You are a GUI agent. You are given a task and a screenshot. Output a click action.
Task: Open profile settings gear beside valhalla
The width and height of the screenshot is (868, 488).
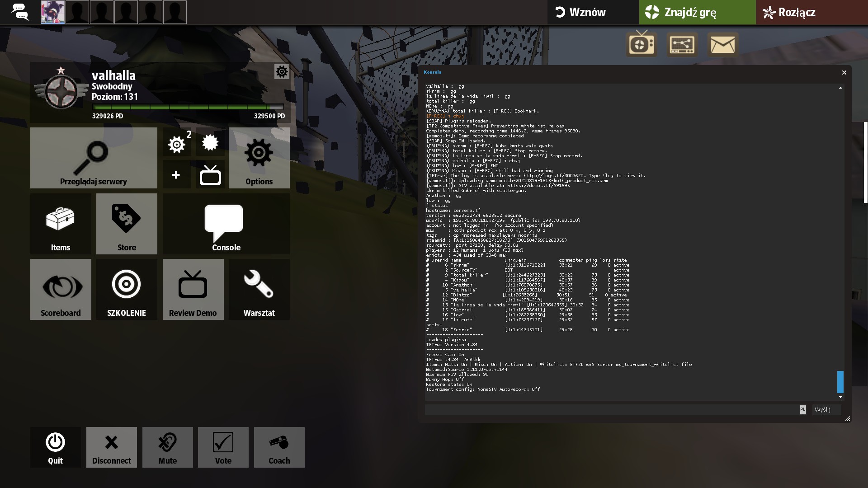pyautogui.click(x=282, y=71)
